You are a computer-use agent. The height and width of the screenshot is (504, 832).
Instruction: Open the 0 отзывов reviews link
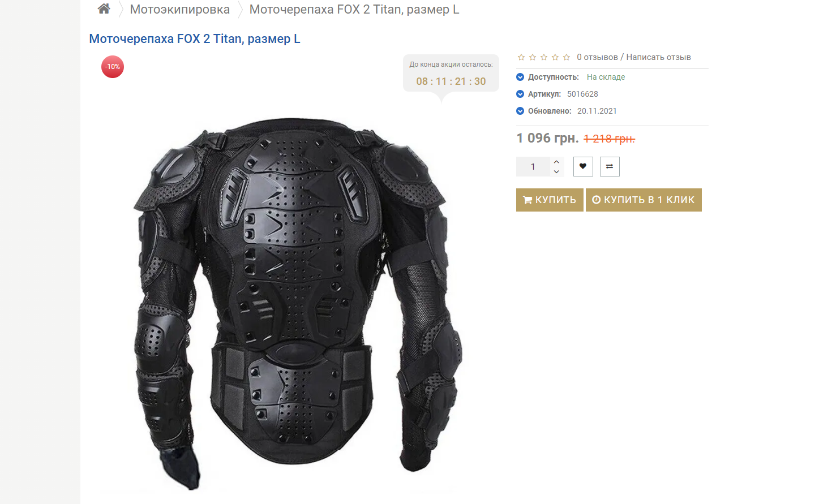coord(597,57)
